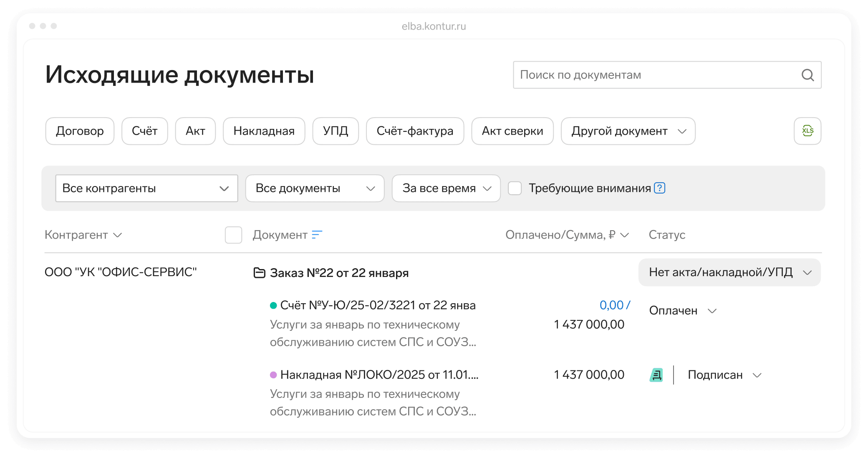Click the green signed-document icon next to Подписан
The image size is (868, 458).
coord(656,375)
